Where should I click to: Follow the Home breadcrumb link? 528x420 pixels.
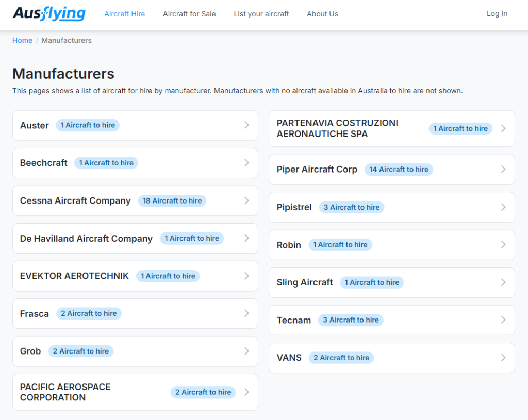pyautogui.click(x=22, y=40)
